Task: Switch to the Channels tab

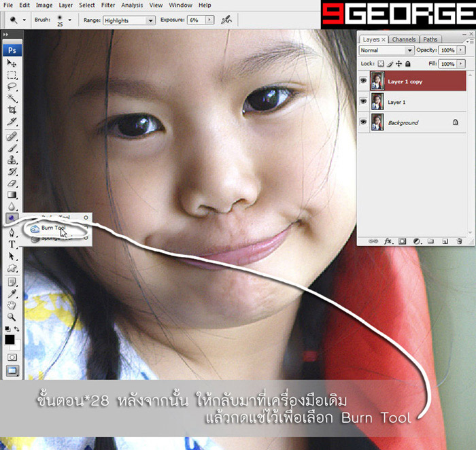Action: [404, 39]
